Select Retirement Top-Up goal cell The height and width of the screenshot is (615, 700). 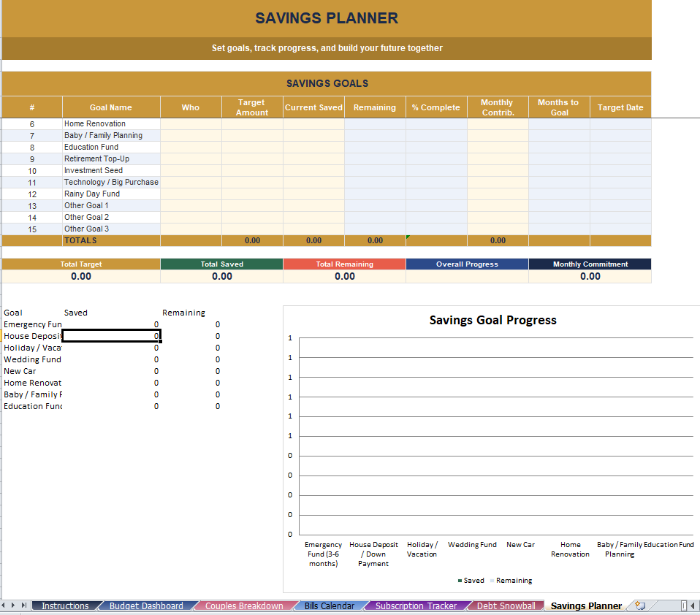(111, 158)
